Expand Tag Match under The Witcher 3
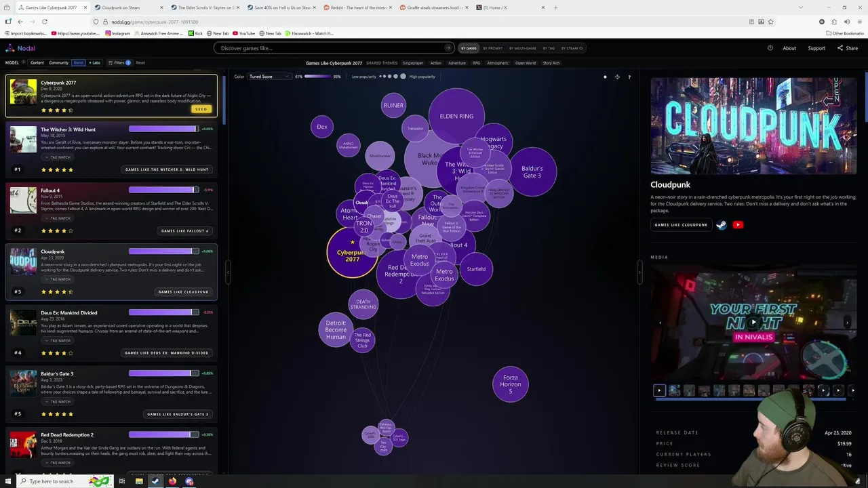This screenshot has height=488, width=868. (57, 157)
